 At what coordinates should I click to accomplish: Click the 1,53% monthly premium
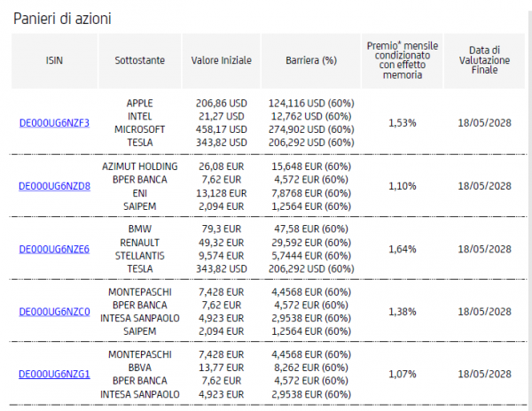[403, 123]
